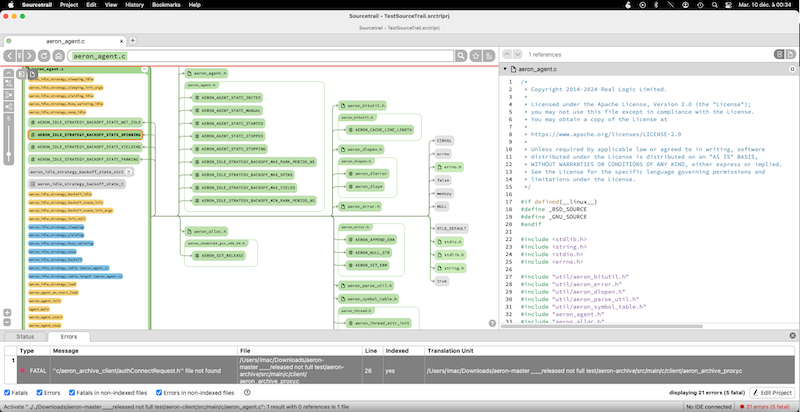Select the aeron_bitutil.h file node
This screenshot has height=412, width=800.
pyautogui.click(x=362, y=106)
